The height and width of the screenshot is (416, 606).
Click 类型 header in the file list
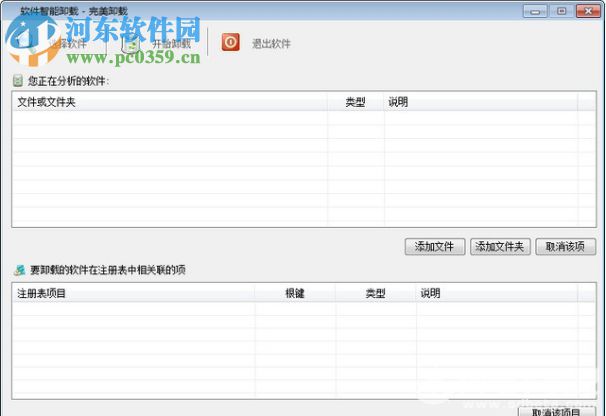356,102
